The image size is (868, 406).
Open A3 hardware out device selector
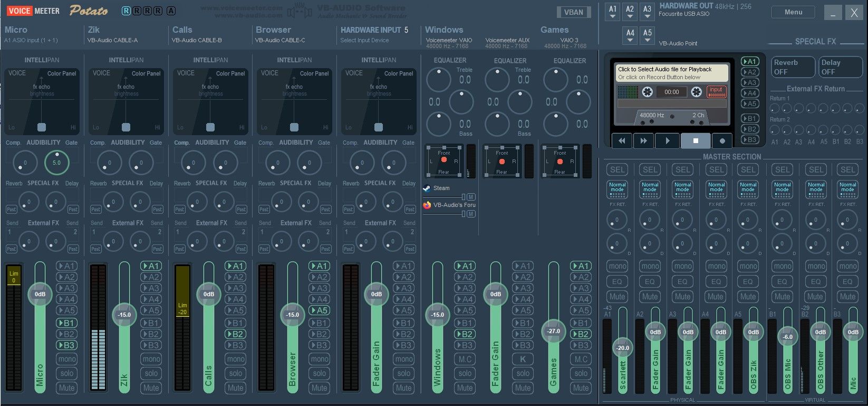pyautogui.click(x=647, y=12)
